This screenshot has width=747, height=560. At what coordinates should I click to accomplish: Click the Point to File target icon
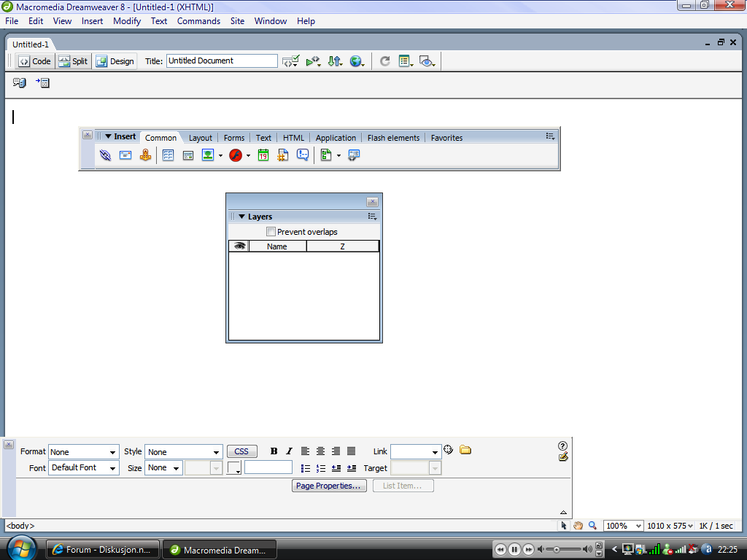449,449
